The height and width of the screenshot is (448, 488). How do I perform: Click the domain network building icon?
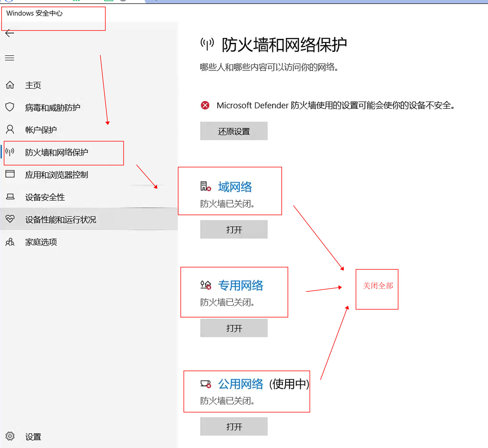(206, 186)
